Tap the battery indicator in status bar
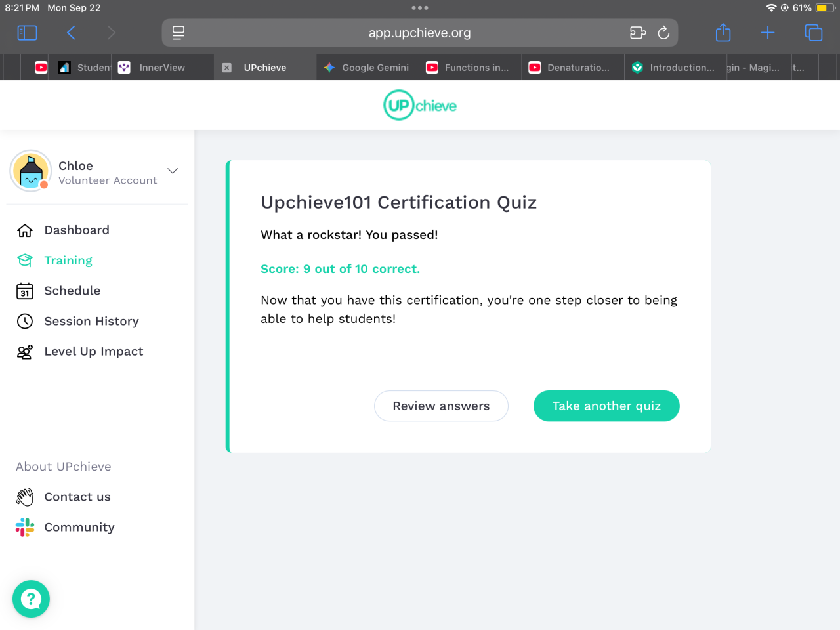 click(826, 8)
